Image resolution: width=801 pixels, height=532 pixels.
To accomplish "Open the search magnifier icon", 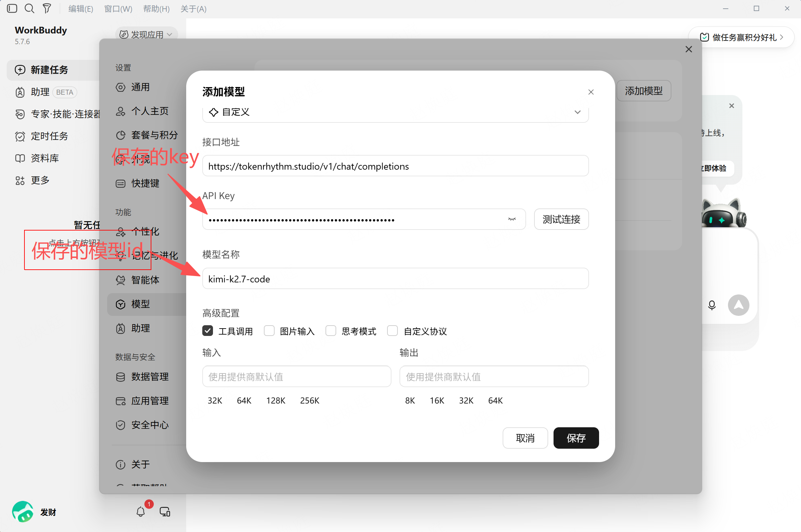I will pos(29,8).
